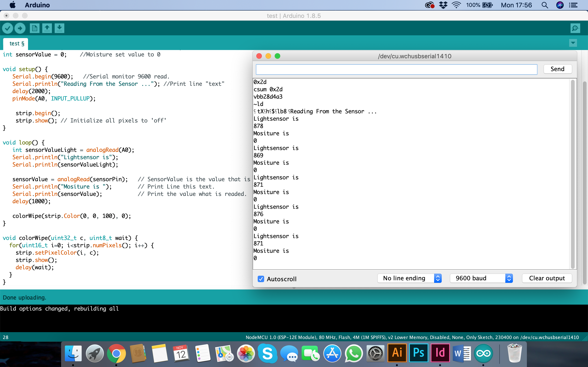The image size is (588, 367).
Task: Open the No line ending dropdown
Action: pos(409,278)
